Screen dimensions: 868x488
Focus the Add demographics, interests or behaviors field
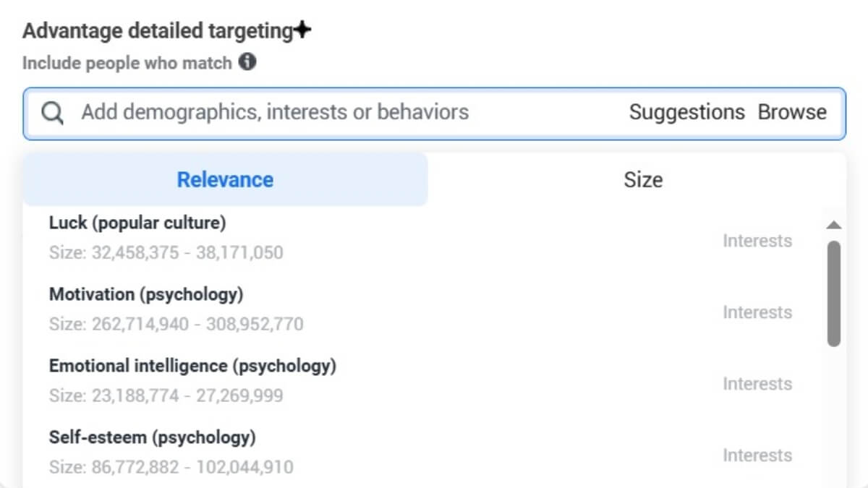(x=275, y=113)
